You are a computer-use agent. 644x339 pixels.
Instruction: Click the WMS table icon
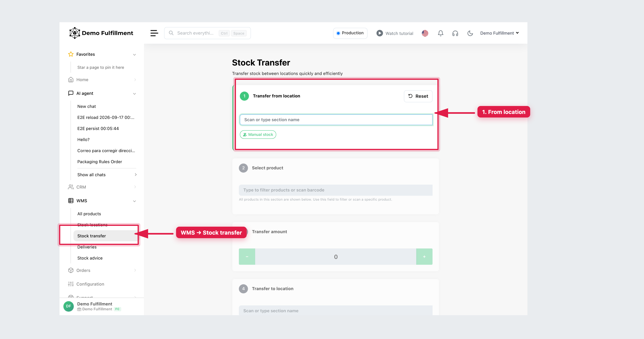71,201
